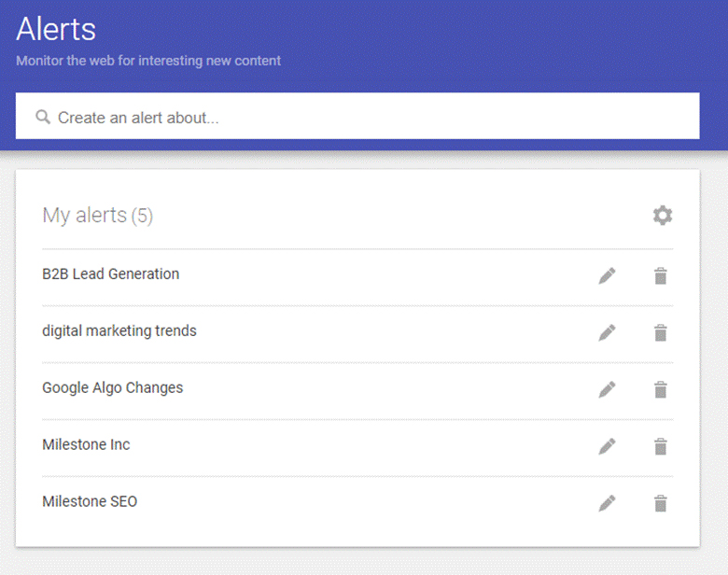Image resolution: width=728 pixels, height=575 pixels.
Task: Open the digital marketing trends alert
Action: [x=119, y=331]
